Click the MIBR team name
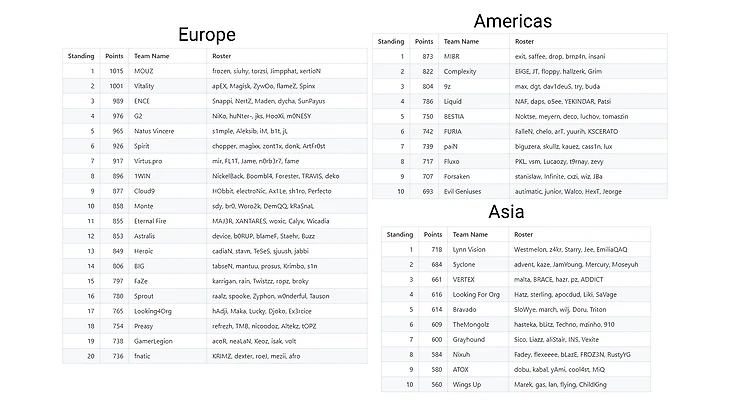The width and height of the screenshot is (730, 406). click(x=453, y=57)
